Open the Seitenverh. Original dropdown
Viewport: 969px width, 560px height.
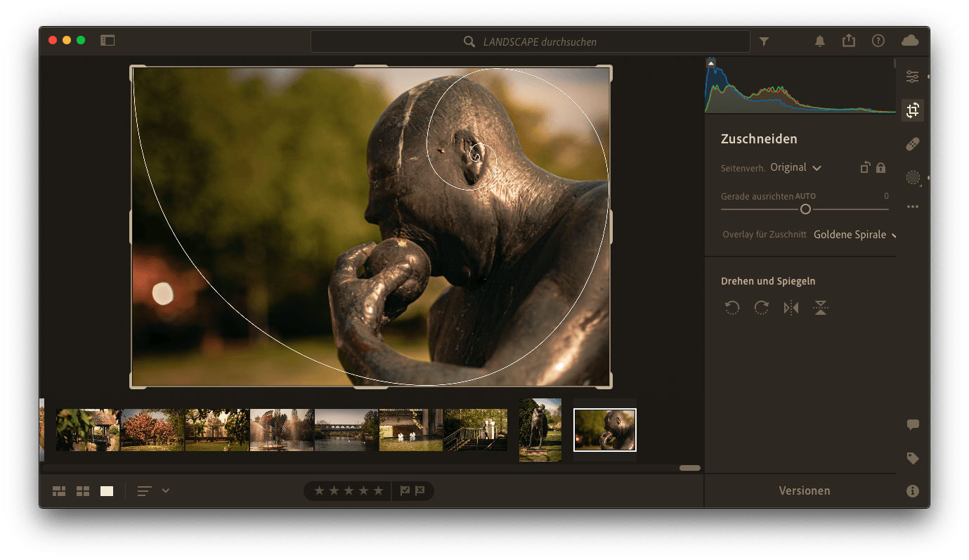(x=795, y=168)
